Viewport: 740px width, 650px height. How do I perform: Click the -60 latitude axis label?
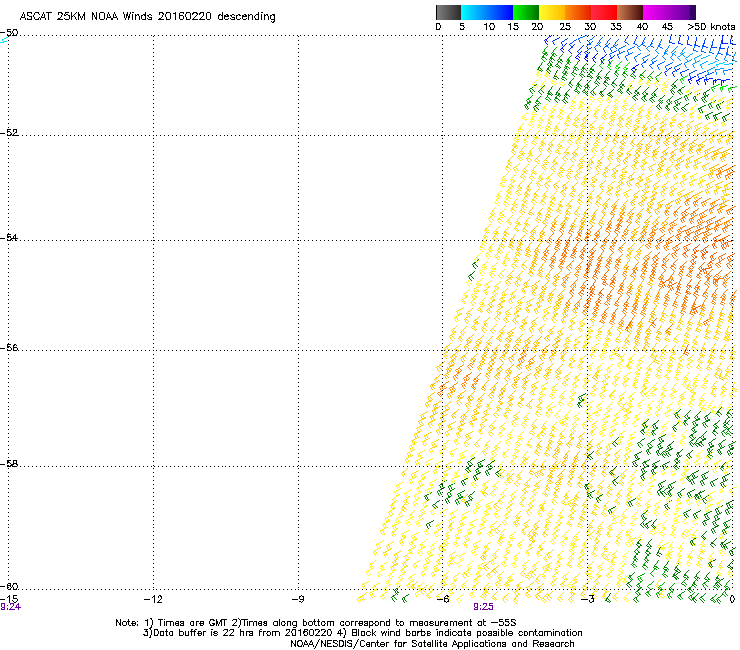click(x=9, y=587)
